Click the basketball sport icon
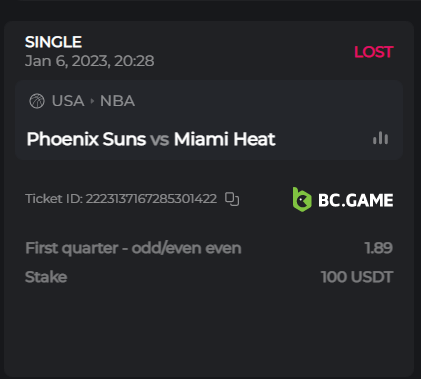This screenshot has height=379, width=421. (37, 101)
